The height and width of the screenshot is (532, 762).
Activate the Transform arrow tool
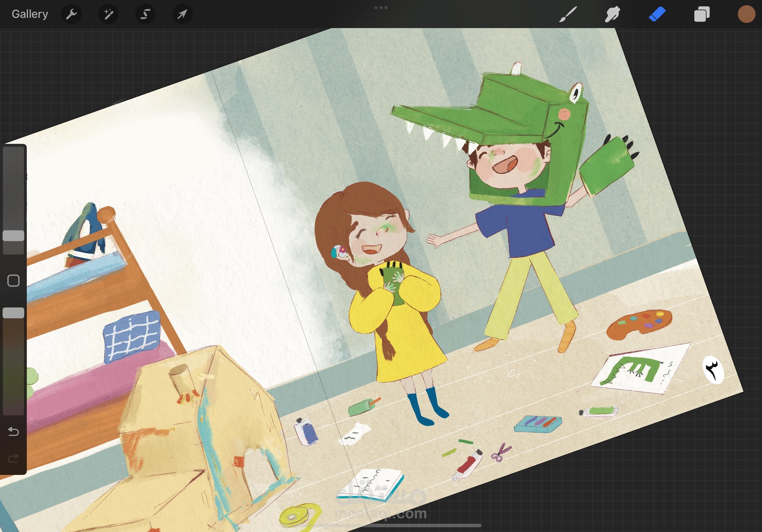point(182,14)
